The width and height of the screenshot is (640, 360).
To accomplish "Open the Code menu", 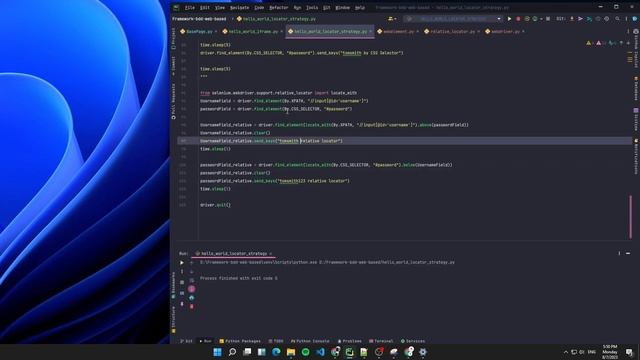I will coord(259,7).
